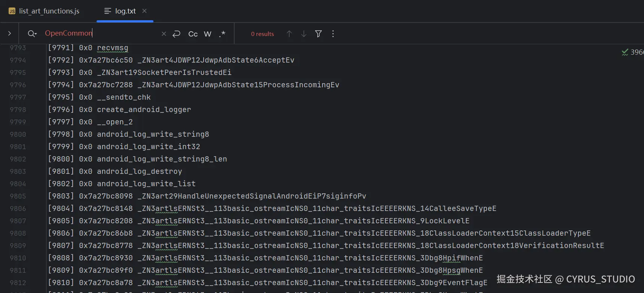Clear the search text
Viewport: 644px width, 293px height.
pyautogui.click(x=164, y=34)
